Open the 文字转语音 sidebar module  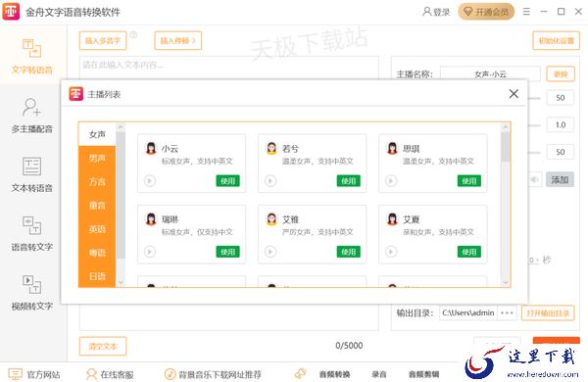[32, 56]
